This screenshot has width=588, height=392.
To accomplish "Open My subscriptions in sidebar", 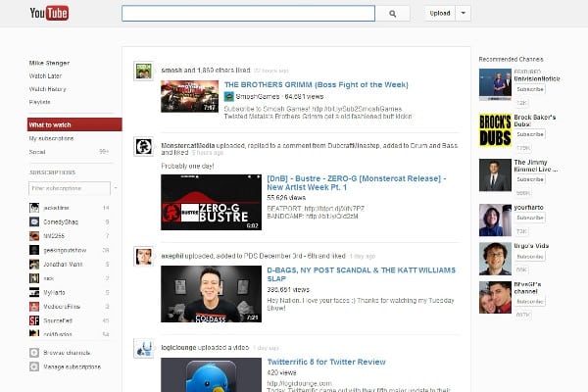I will pyautogui.click(x=51, y=138).
